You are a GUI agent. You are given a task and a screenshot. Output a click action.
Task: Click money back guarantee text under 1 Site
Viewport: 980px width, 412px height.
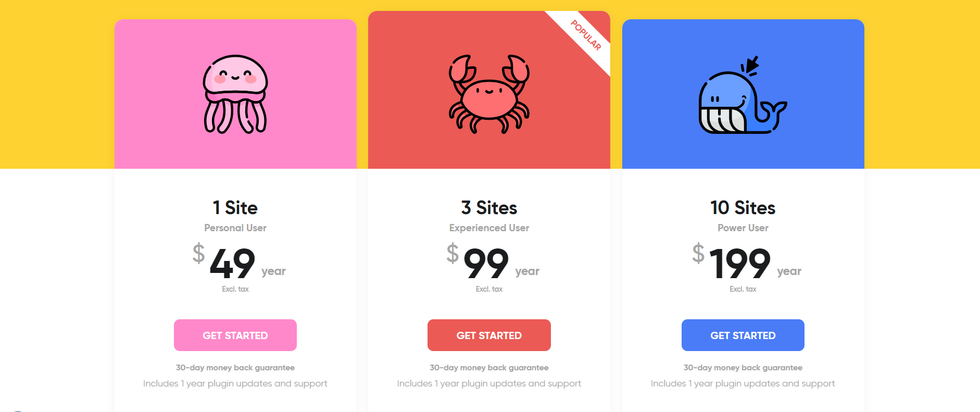pos(235,368)
